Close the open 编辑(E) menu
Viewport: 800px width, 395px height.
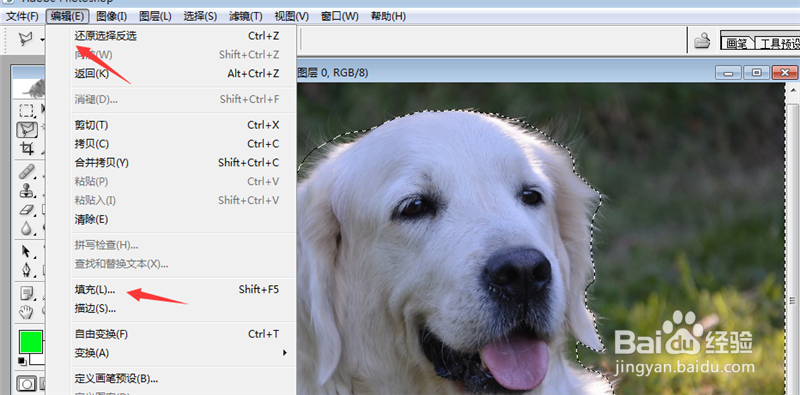67,16
